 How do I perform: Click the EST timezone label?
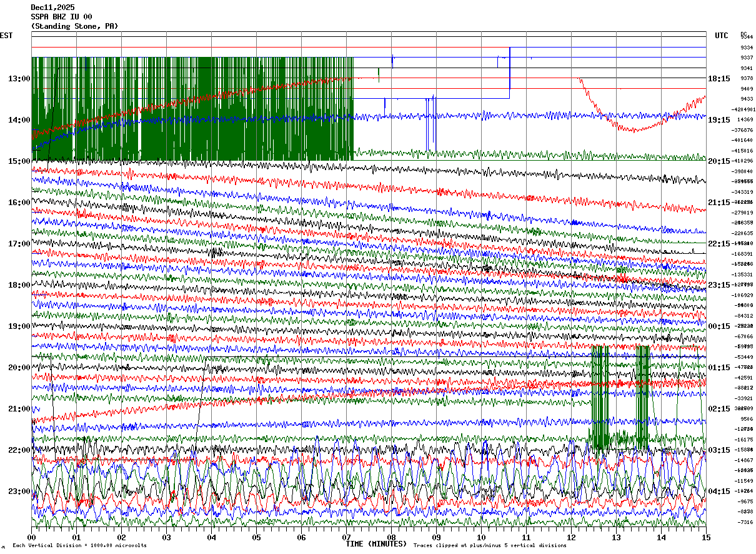[x=6, y=36]
